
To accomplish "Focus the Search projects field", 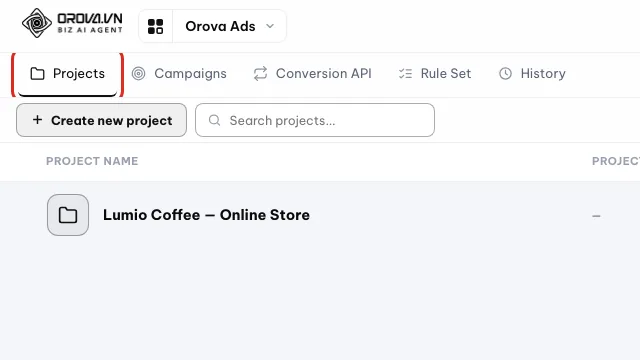I will [x=315, y=120].
